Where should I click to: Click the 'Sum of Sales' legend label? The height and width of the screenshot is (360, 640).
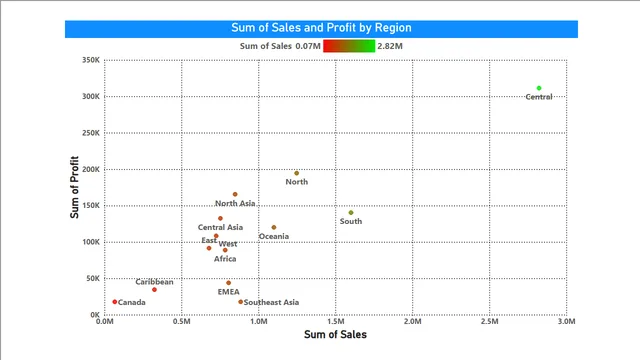(266, 46)
